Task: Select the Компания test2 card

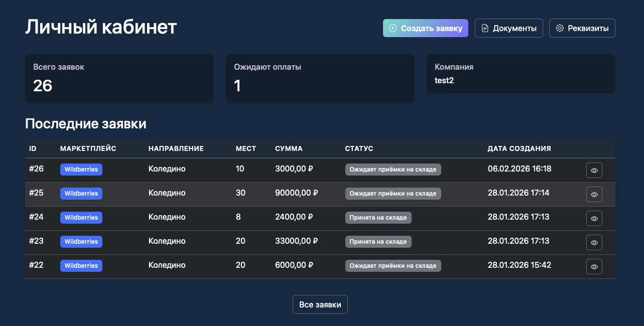Action: click(521, 74)
